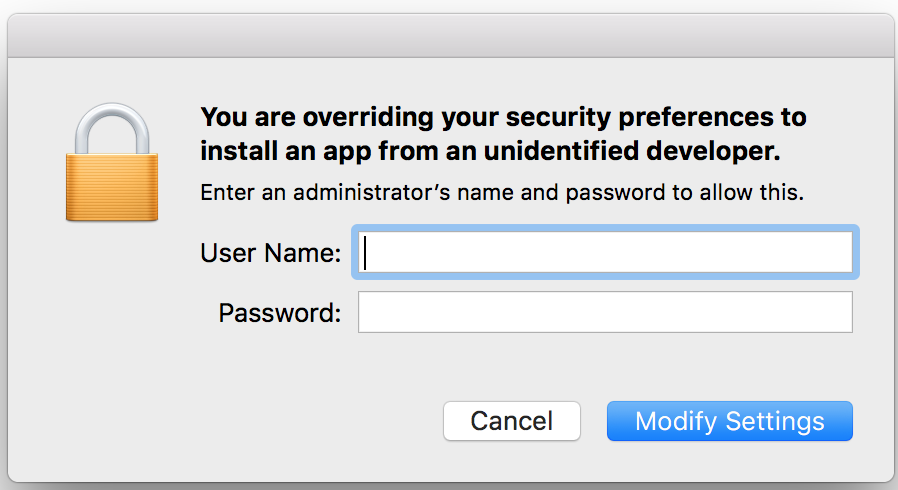Screen dimensions: 898x490
Task: Click the dialog's gray title bar
Action: click(x=451, y=35)
